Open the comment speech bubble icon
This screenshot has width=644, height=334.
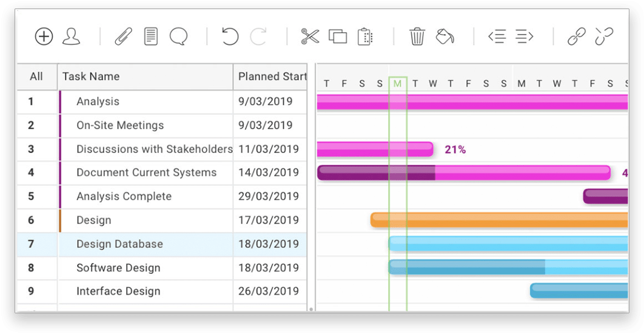(178, 36)
